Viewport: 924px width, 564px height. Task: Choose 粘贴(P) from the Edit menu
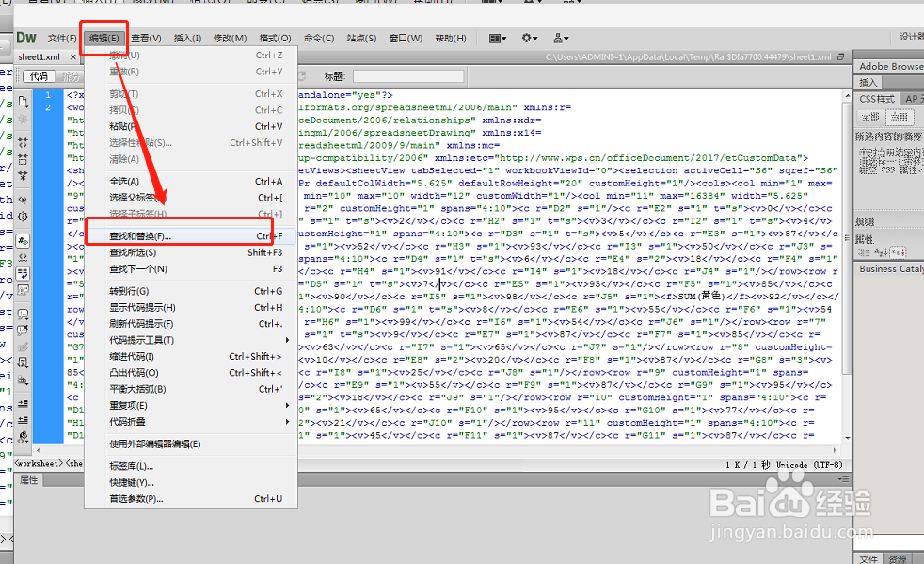(x=190, y=126)
